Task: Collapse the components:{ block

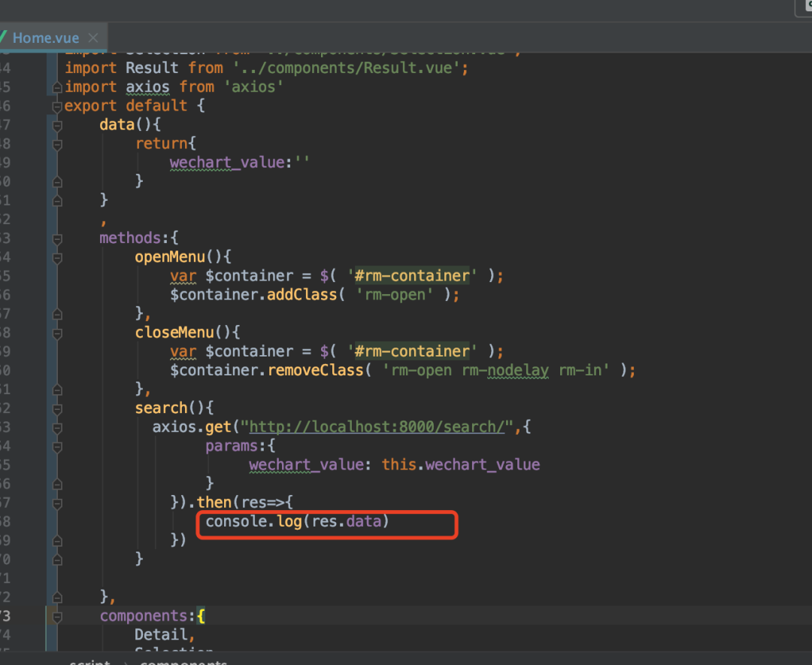Action: (57, 617)
